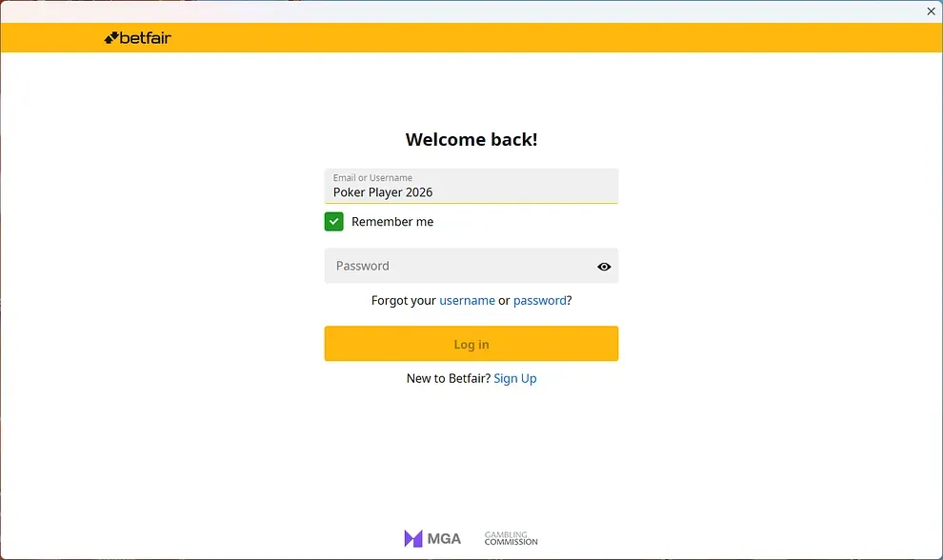
Task: Close the login window
Action: coord(931,10)
